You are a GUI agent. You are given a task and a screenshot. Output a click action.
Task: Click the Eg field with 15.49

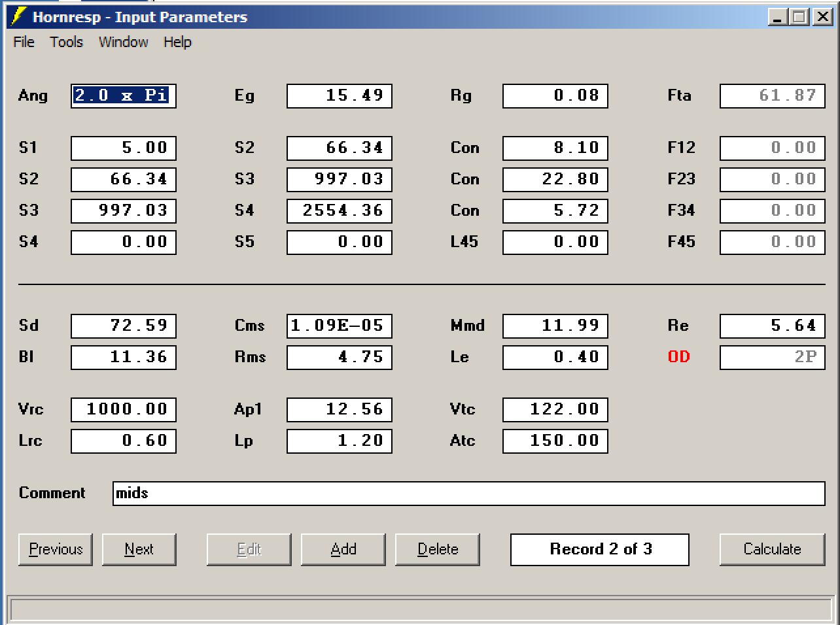tap(340, 95)
